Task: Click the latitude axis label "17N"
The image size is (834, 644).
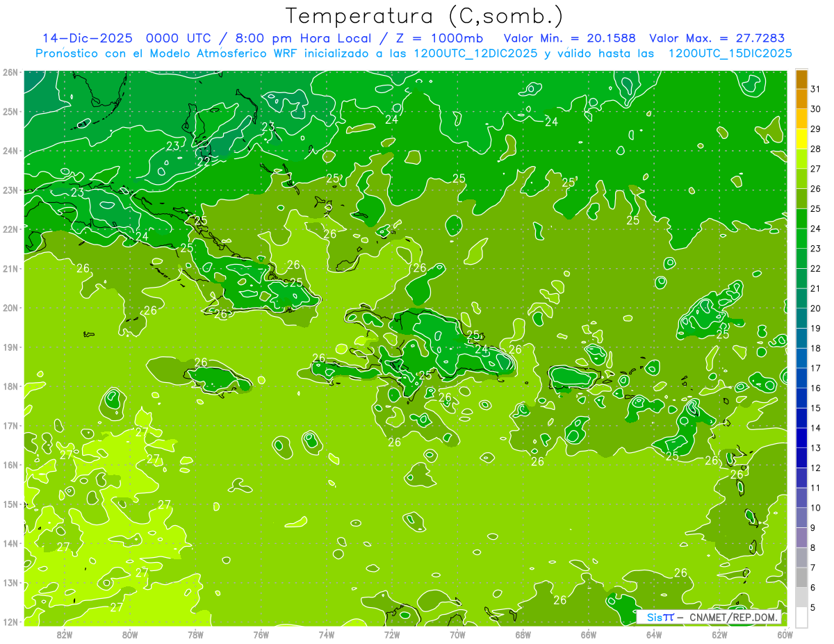Action: [10, 425]
